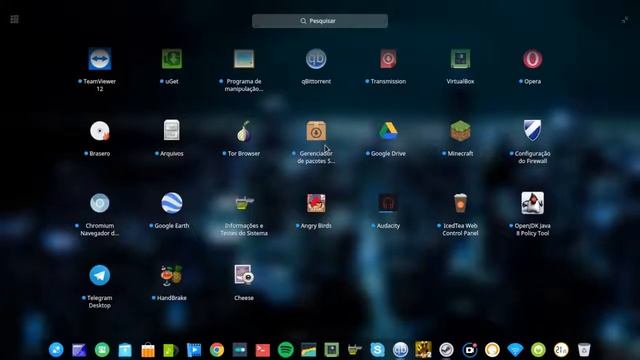Open Wi-Fi network indicator in dock
The width and height of the screenshot is (640, 360).
click(515, 350)
